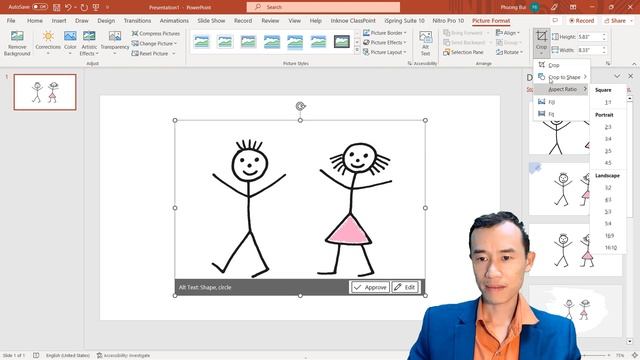Select the 3:2 landscape aspect ratio

pyautogui.click(x=608, y=188)
